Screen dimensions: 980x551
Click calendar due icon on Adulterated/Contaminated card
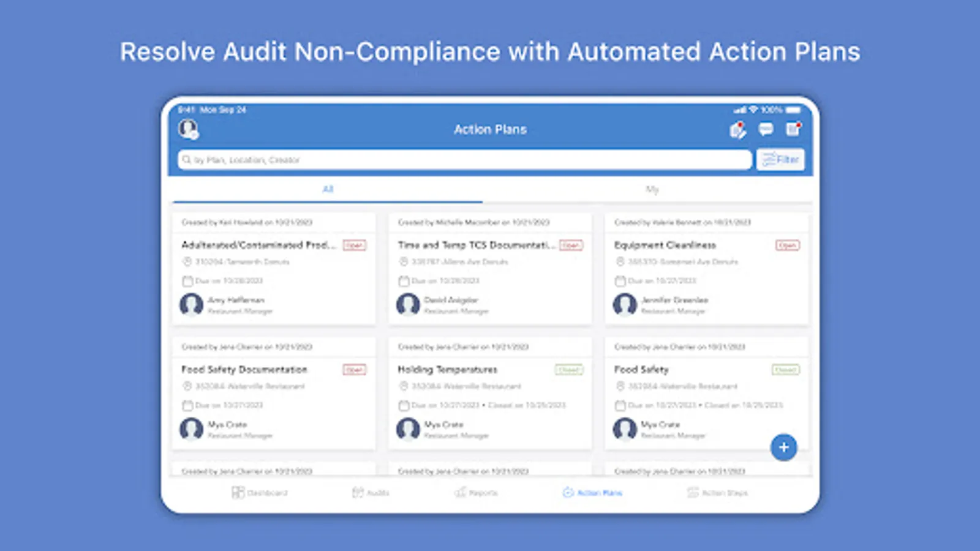pyautogui.click(x=187, y=281)
